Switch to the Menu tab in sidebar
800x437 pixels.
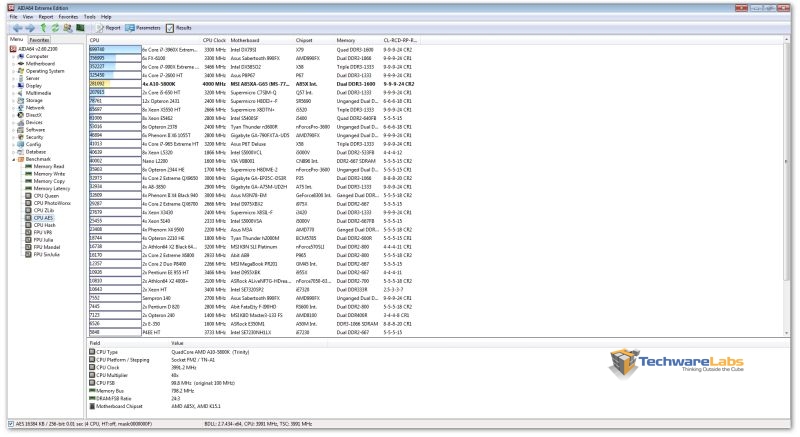16,39
